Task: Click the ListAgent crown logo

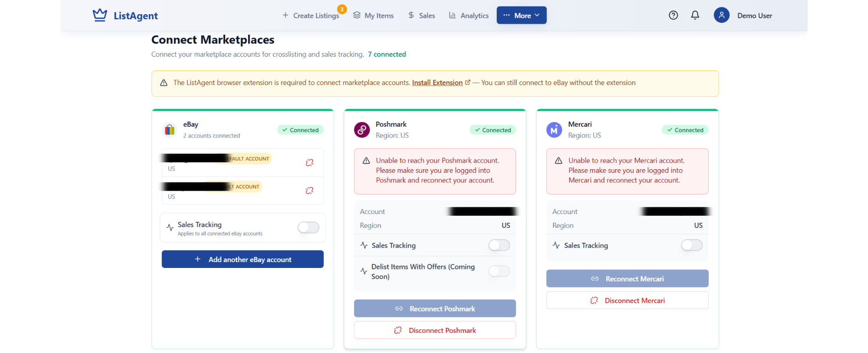Action: point(100,15)
